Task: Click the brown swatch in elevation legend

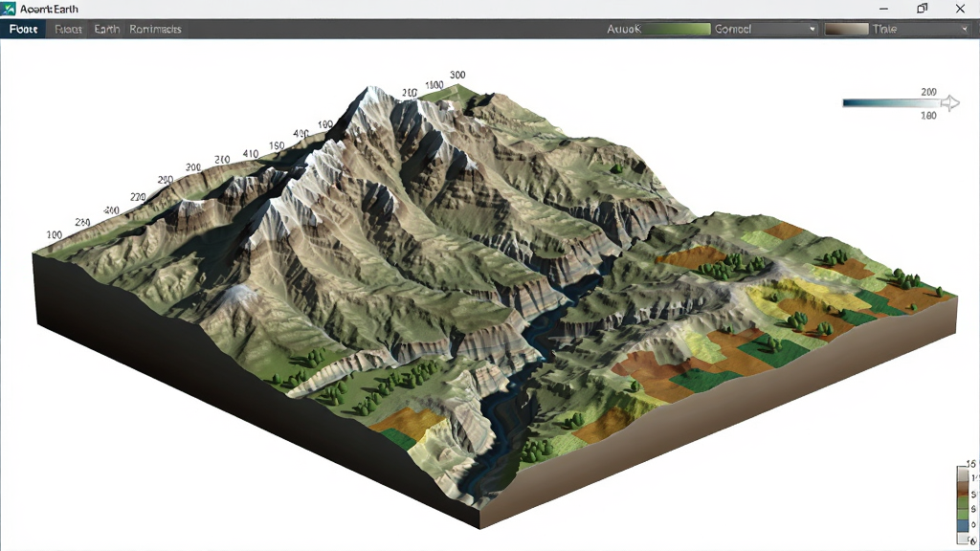Action: 963,488
